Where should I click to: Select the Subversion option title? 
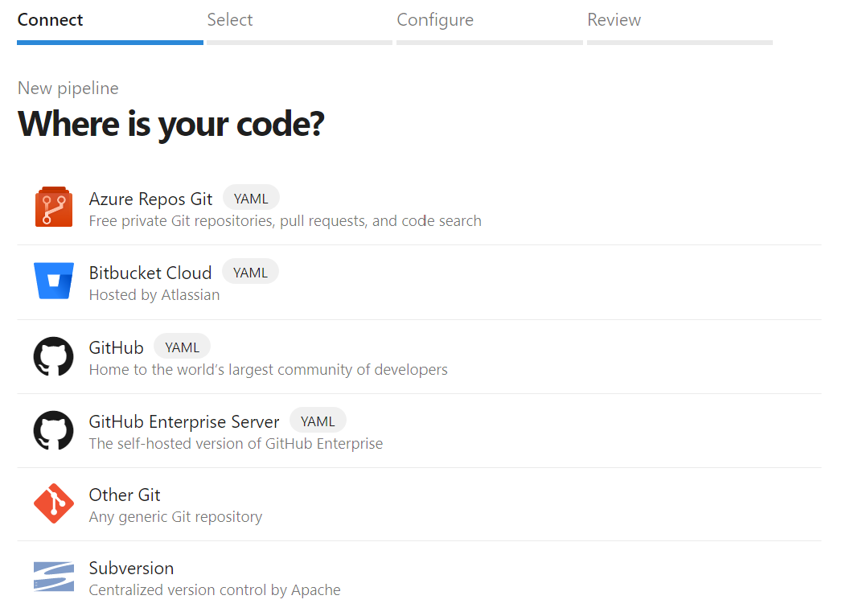coord(131,568)
